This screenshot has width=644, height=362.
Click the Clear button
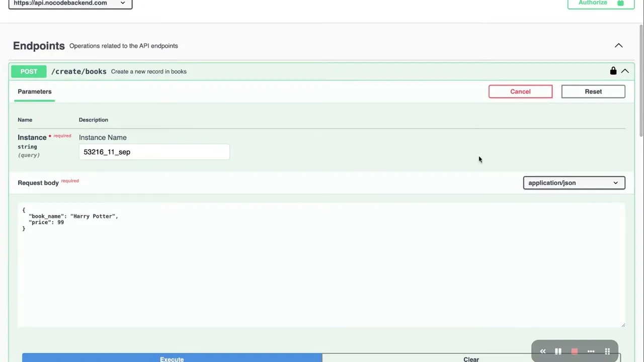(x=471, y=358)
